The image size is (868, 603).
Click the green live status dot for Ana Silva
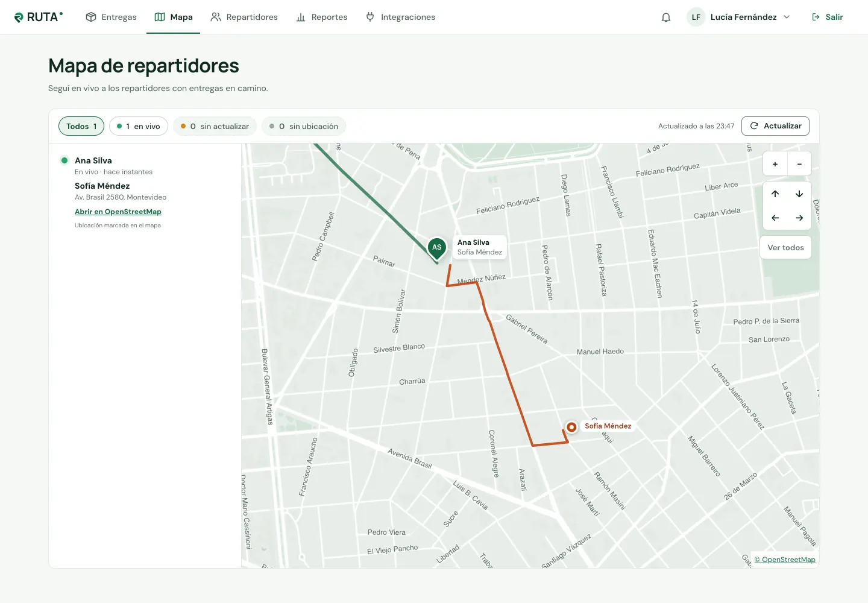pyautogui.click(x=64, y=160)
